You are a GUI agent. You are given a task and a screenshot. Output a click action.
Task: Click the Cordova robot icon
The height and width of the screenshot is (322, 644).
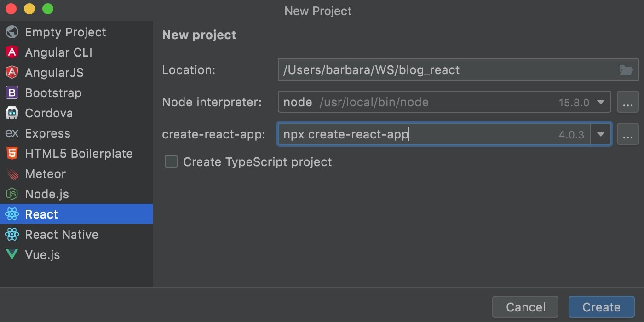point(12,113)
